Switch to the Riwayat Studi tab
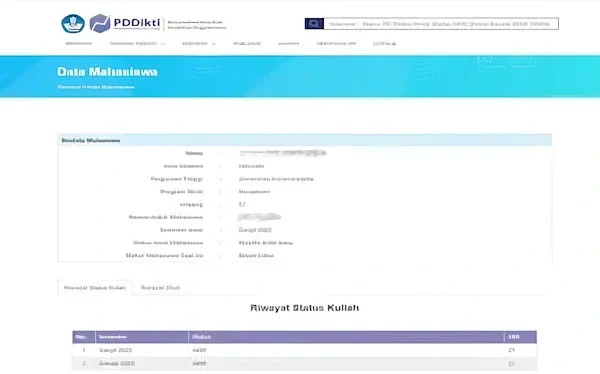 point(160,288)
